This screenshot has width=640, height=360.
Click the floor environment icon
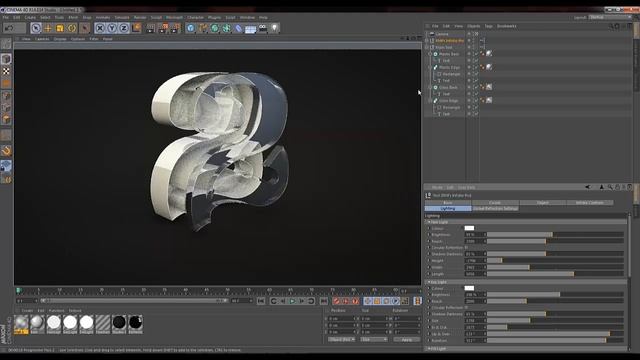[250, 28]
